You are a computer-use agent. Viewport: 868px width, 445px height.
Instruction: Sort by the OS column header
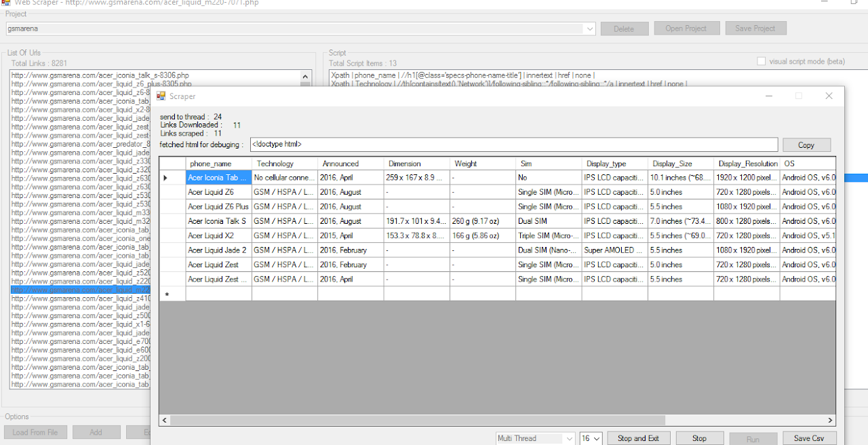808,163
